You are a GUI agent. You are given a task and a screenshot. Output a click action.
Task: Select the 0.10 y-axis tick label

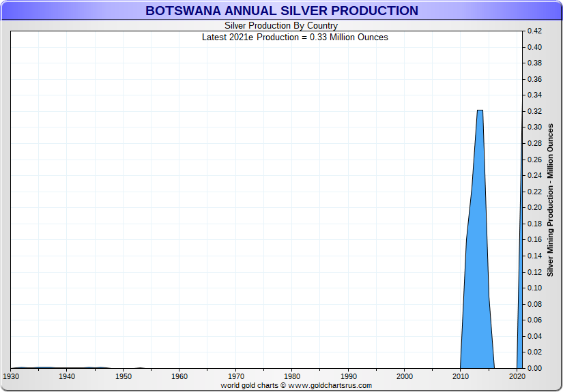[533, 288]
